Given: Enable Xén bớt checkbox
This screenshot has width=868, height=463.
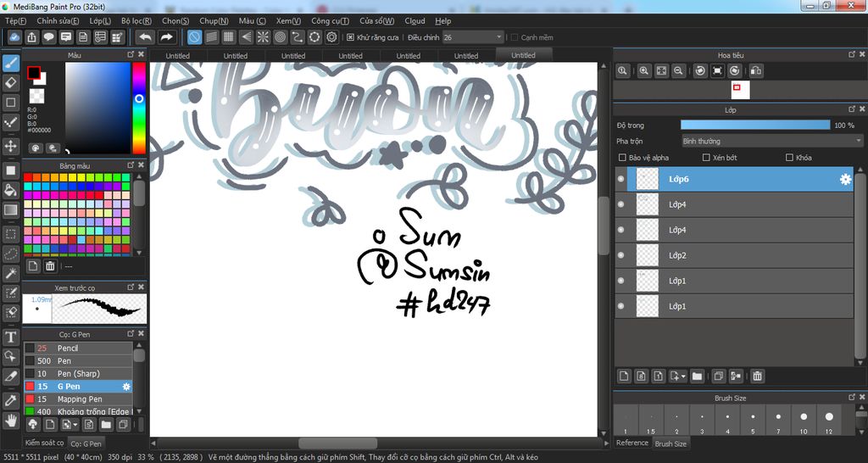Looking at the screenshot, I should 706,158.
